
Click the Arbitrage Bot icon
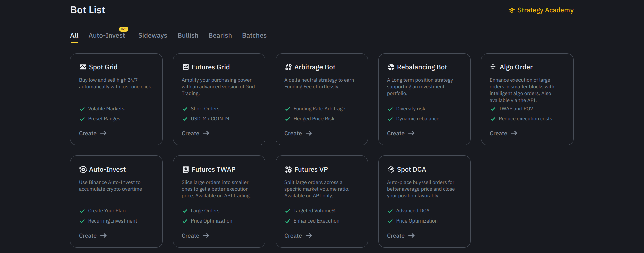pos(288,67)
